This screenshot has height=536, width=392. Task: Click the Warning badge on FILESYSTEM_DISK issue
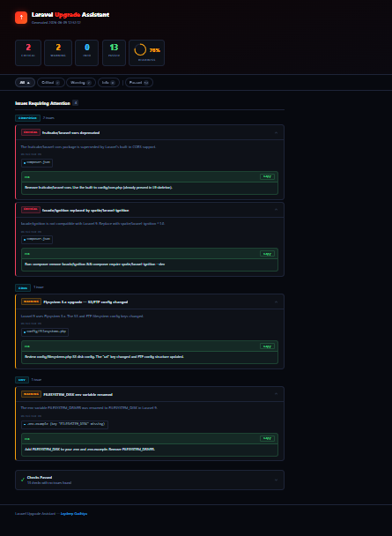[31, 394]
